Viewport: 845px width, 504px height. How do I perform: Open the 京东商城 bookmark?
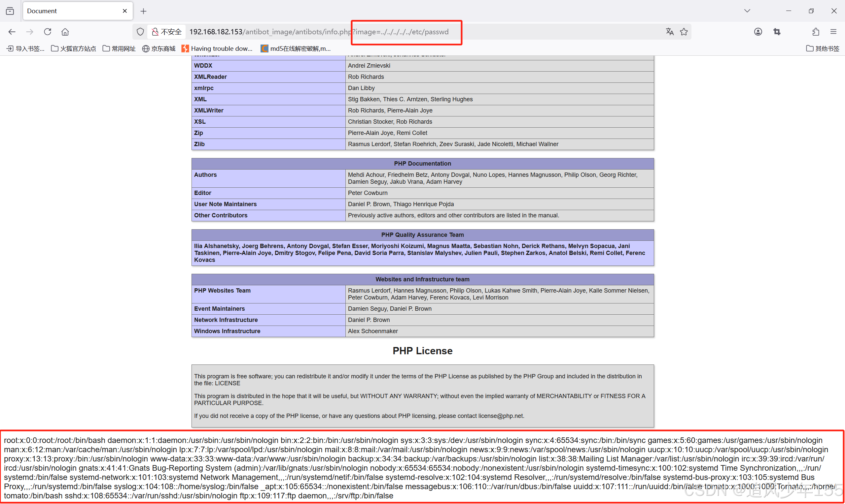[x=159, y=48]
